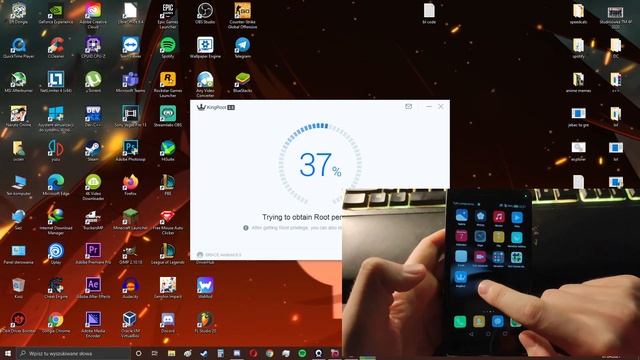This screenshot has height=360, width=640.
Task: Open Dev-C++ desktop shortcut
Action: pyautogui.click(x=93, y=117)
